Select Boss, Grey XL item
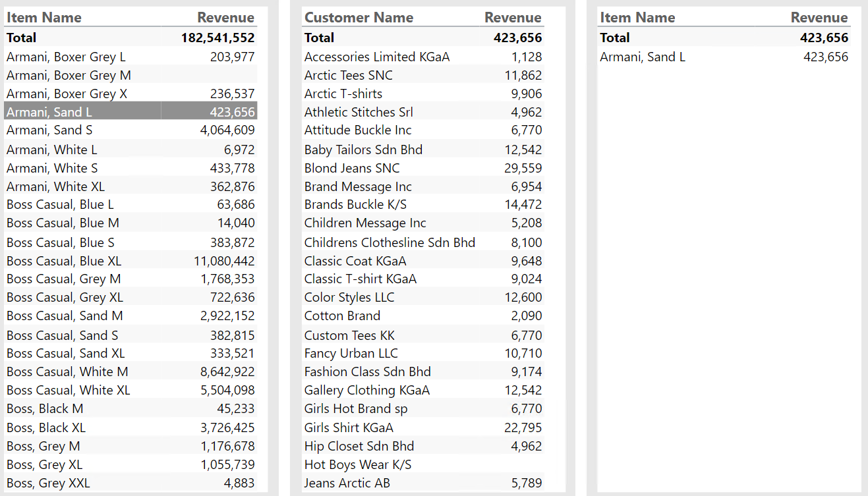 tap(45, 464)
